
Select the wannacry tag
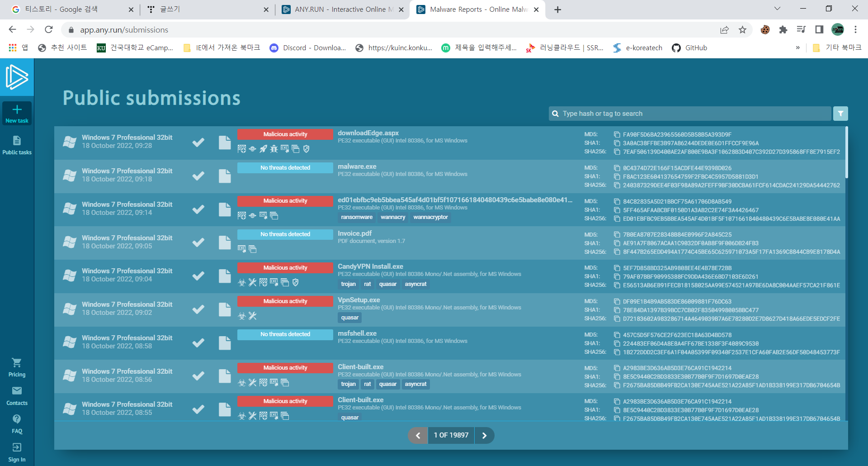[393, 218]
